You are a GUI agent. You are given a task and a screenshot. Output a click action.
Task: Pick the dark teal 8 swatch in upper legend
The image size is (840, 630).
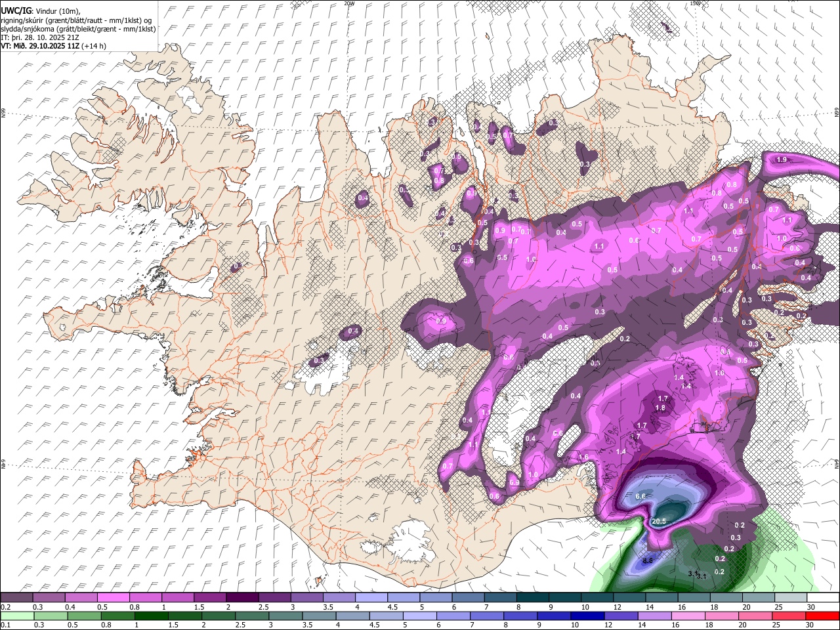533,597
